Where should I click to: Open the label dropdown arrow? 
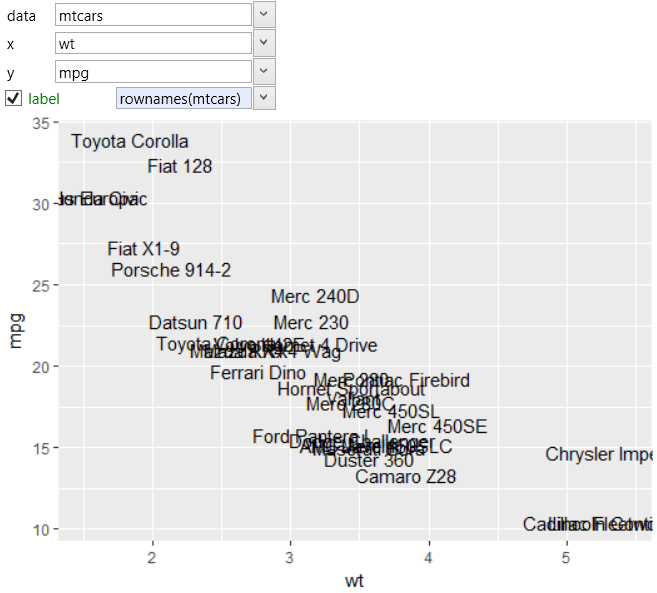[x=264, y=98]
